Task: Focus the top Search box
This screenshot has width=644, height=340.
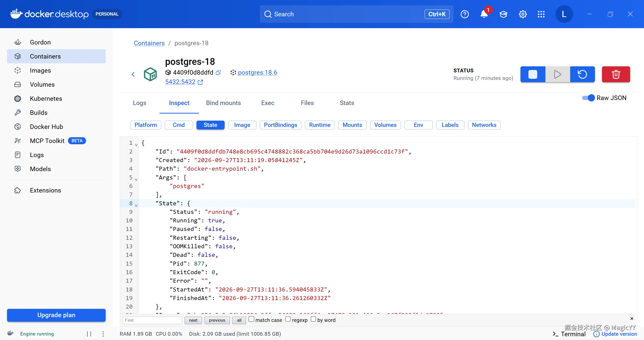Action: point(356,14)
